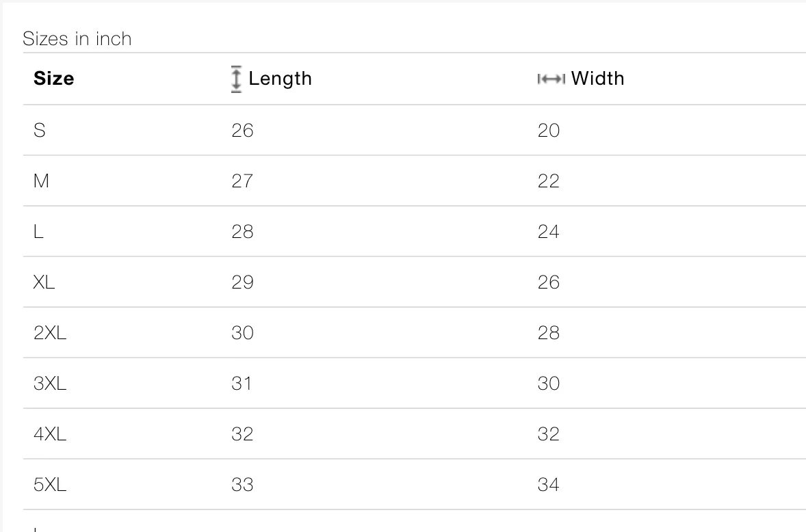Click length value 26 for size S
This screenshot has width=806, height=532.
pyautogui.click(x=242, y=131)
